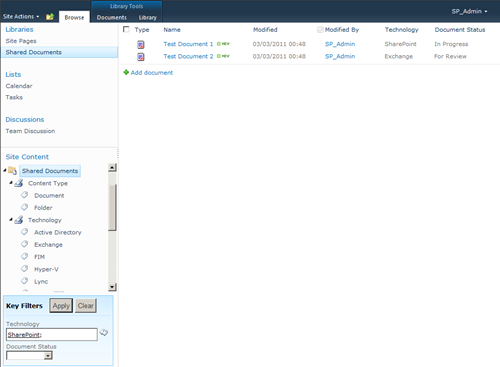
Task: Open Test Document 1 link
Action: (188, 44)
